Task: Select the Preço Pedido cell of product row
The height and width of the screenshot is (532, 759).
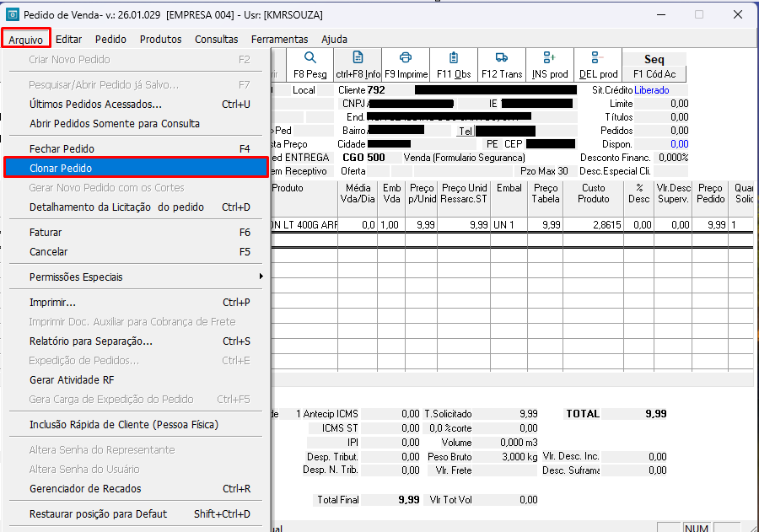Action: pyautogui.click(x=710, y=224)
